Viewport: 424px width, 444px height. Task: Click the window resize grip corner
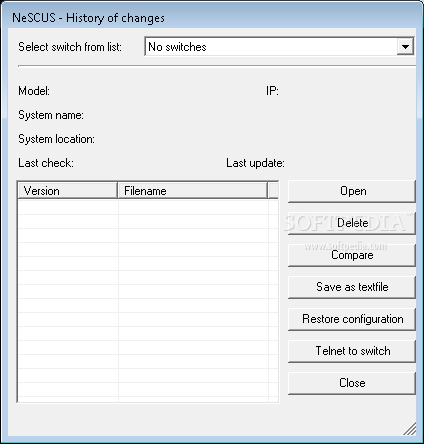click(x=410, y=429)
